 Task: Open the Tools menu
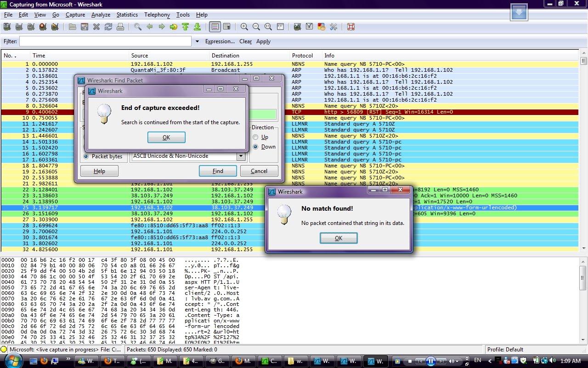183,15
